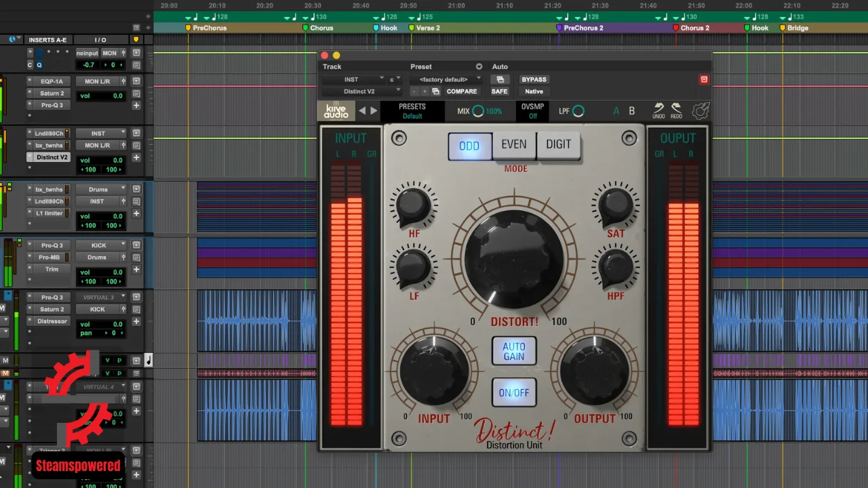The width and height of the screenshot is (868, 488).
Task: Open the Preset menu arrow in header
Action: click(479, 66)
